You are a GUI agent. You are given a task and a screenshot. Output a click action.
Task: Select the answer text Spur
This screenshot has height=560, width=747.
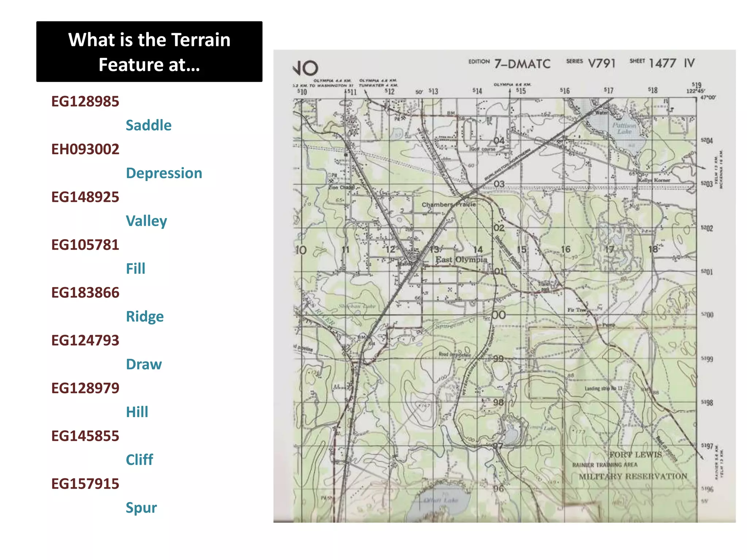coord(141,507)
